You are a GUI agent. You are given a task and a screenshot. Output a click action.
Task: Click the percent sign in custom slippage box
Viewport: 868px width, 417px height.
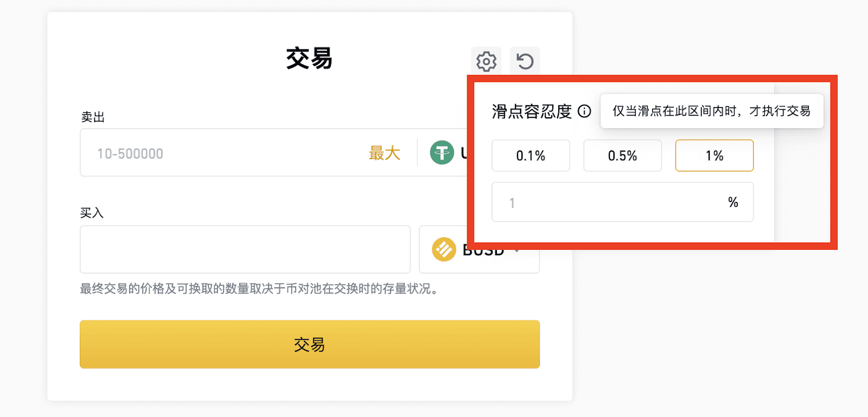tap(733, 202)
